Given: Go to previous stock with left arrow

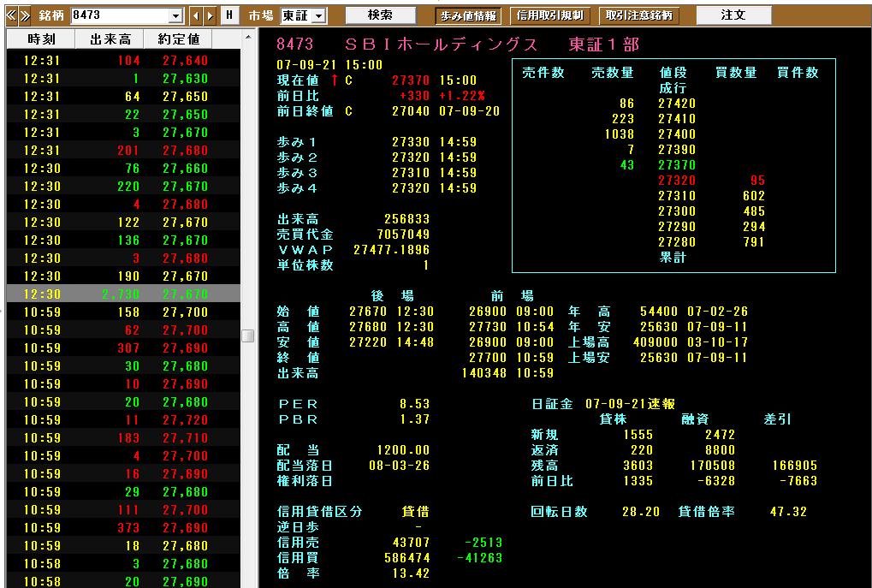Looking at the screenshot, I should click(196, 15).
